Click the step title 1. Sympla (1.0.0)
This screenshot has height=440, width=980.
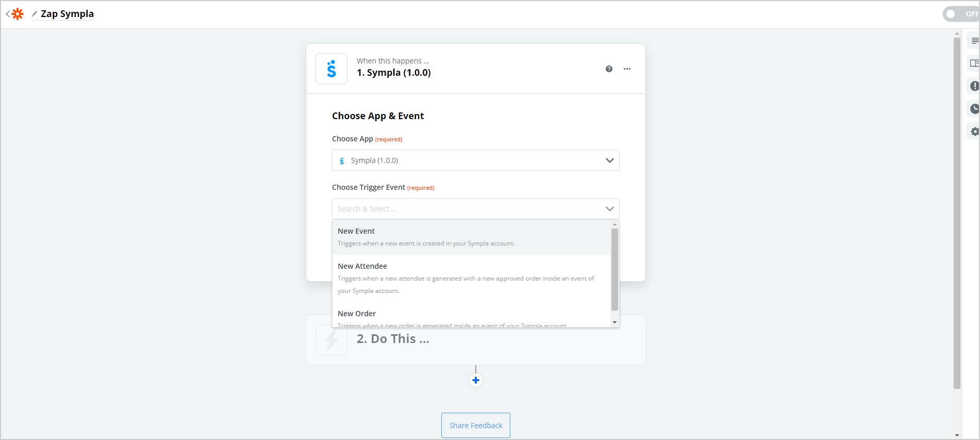(x=394, y=73)
